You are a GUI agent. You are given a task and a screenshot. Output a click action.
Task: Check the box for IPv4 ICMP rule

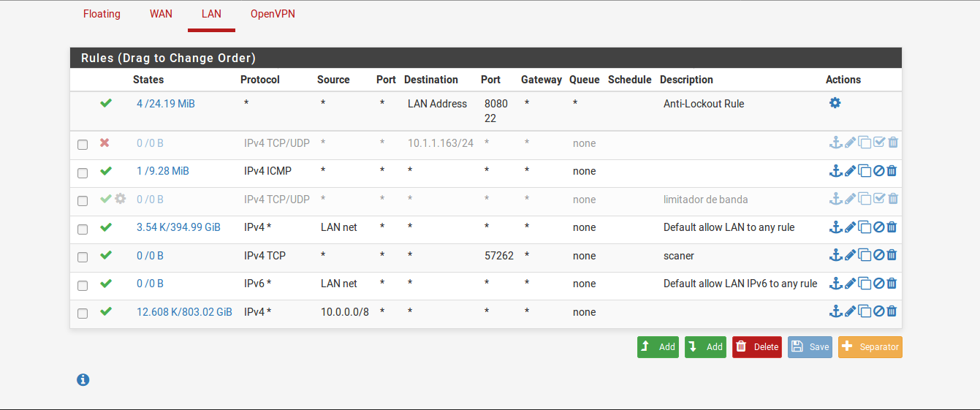coord(83,172)
